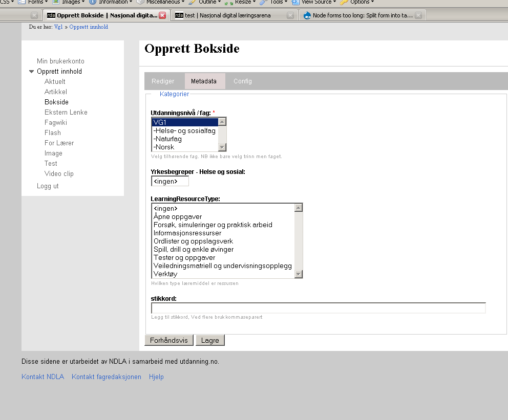The width and height of the screenshot is (508, 420).
Task: Select Flash content type
Action: [x=52, y=132]
